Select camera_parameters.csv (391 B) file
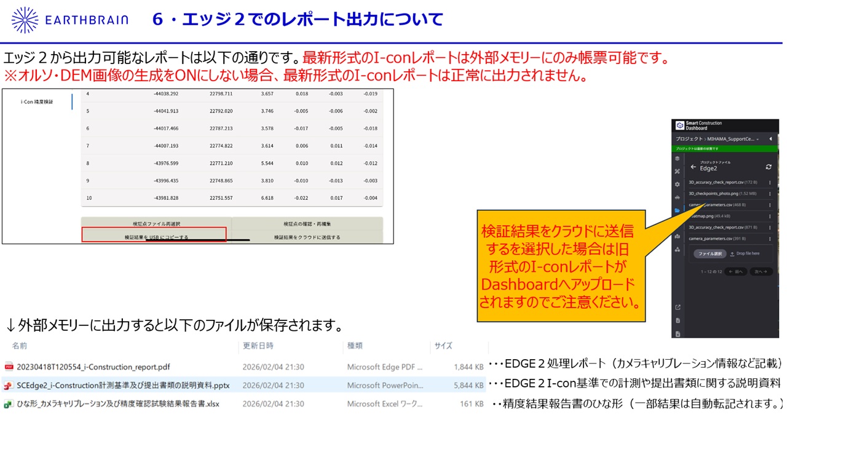The width and height of the screenshot is (868, 473). [x=717, y=239]
